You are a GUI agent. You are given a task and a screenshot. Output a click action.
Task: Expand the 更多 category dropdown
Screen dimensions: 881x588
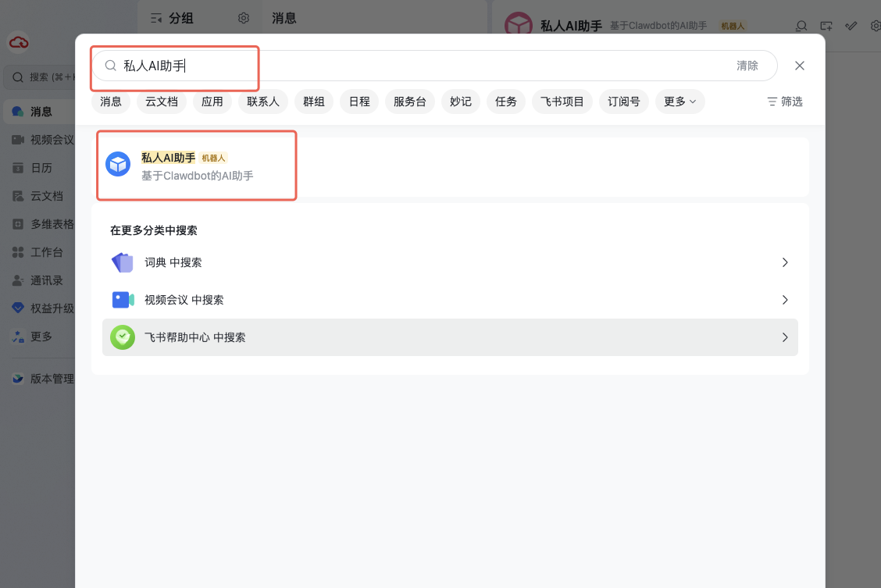click(x=679, y=102)
